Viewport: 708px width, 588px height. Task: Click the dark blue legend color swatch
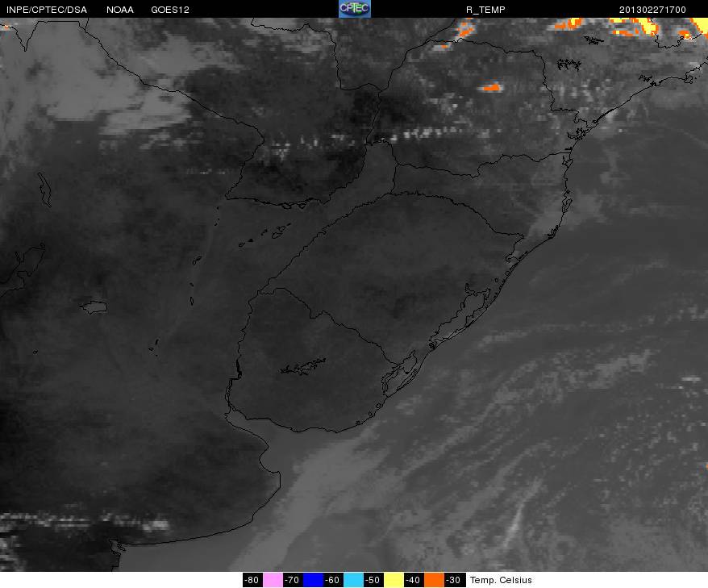[x=313, y=580]
